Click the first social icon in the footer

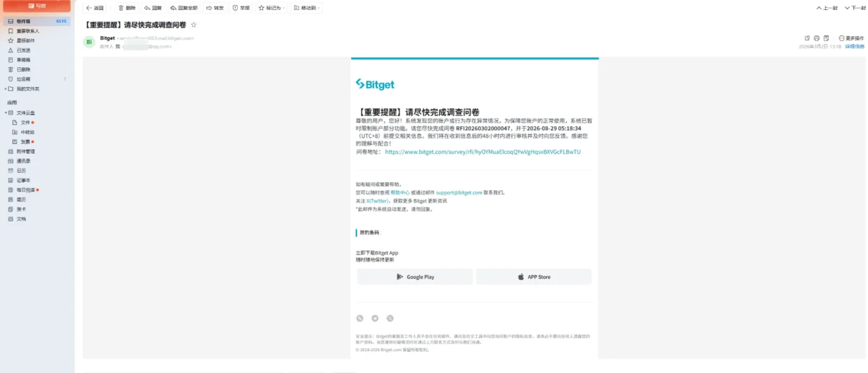coord(360,318)
